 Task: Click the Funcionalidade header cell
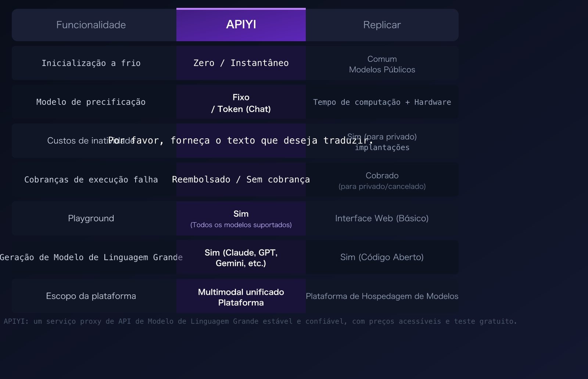point(91,25)
